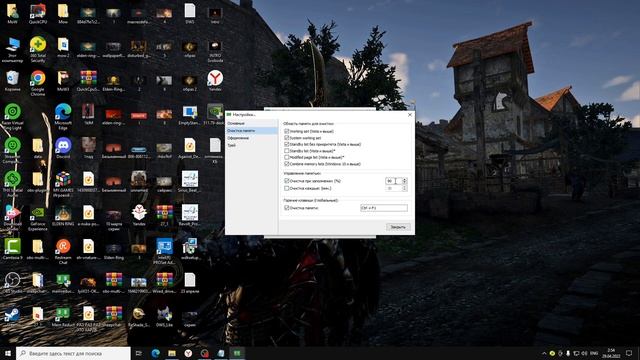
Task: Open the tray (Трей) settings page
Action: coord(251,145)
